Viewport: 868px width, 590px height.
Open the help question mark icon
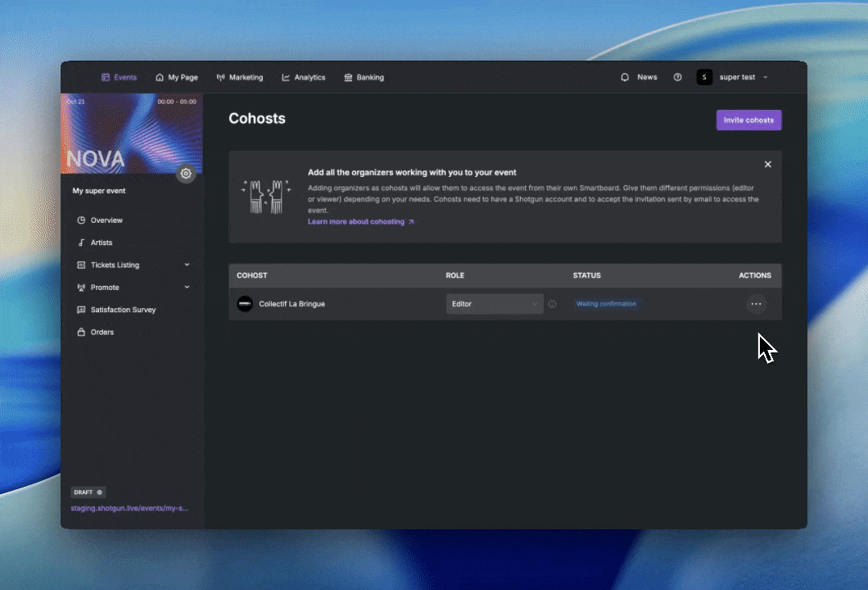coord(677,78)
